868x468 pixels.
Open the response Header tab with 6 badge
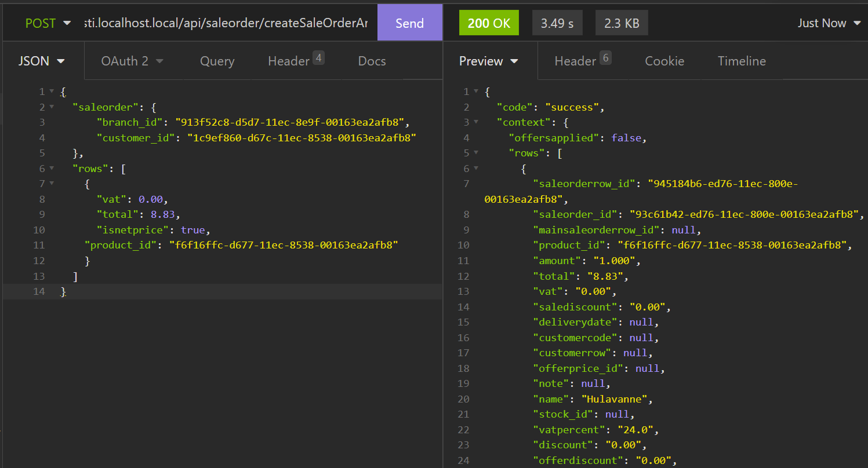pyautogui.click(x=582, y=61)
